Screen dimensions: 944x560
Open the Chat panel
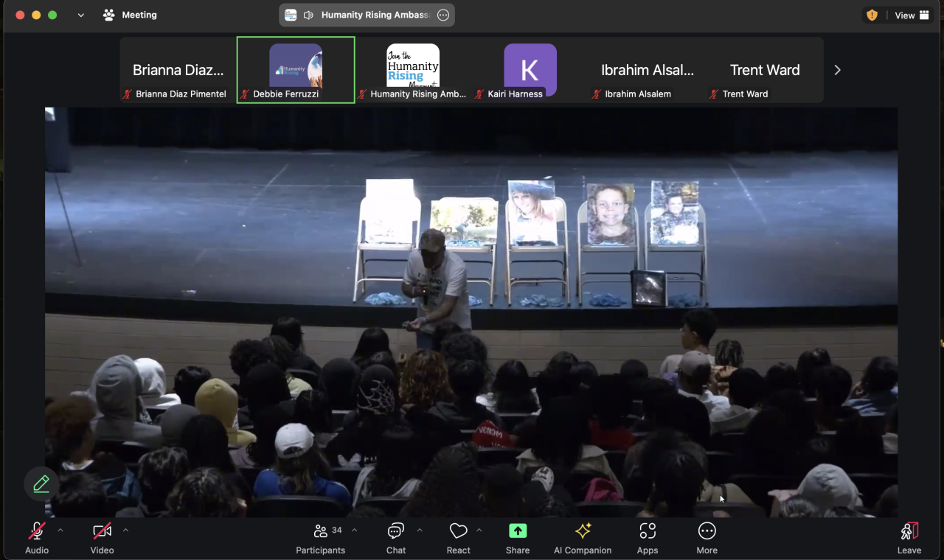click(x=396, y=538)
